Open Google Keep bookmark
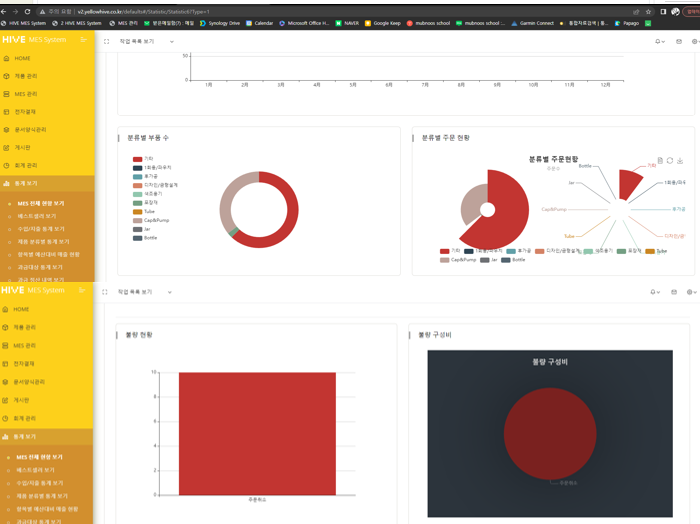 pyautogui.click(x=383, y=23)
